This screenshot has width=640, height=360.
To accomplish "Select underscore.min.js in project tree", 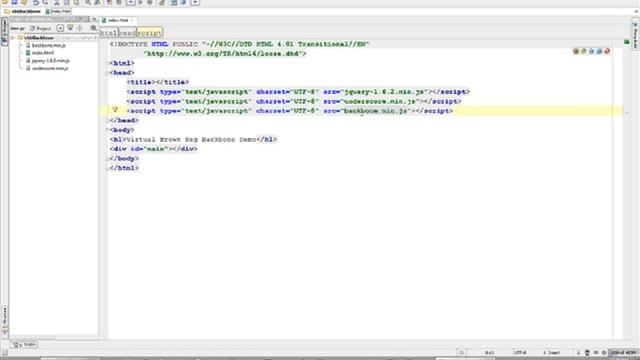I will point(50,68).
